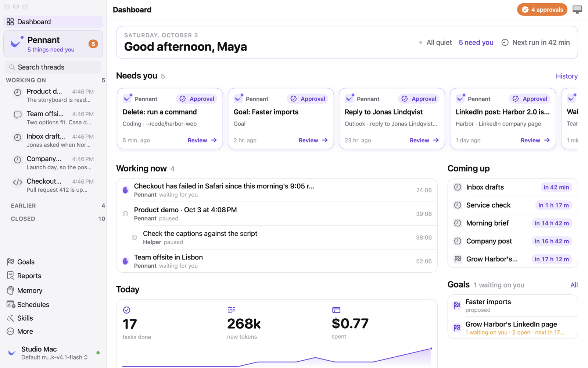Collapse the Working On section header
588x368 pixels.
coord(55,80)
